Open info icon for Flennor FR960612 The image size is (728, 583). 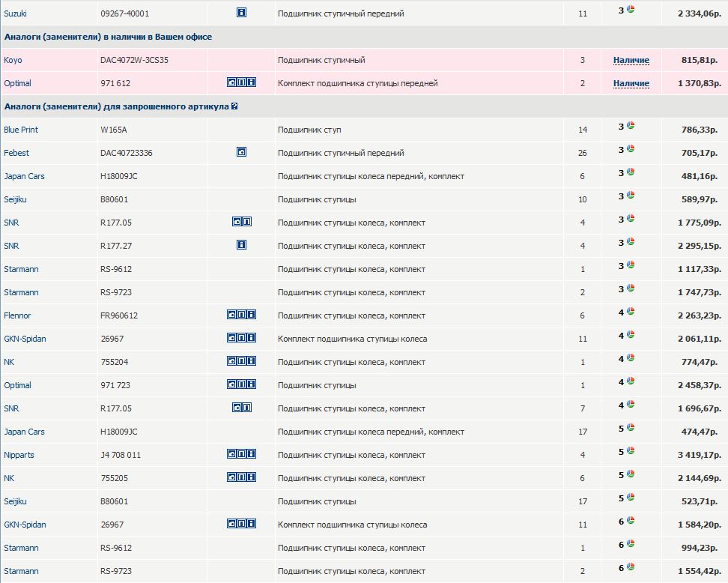251,315
